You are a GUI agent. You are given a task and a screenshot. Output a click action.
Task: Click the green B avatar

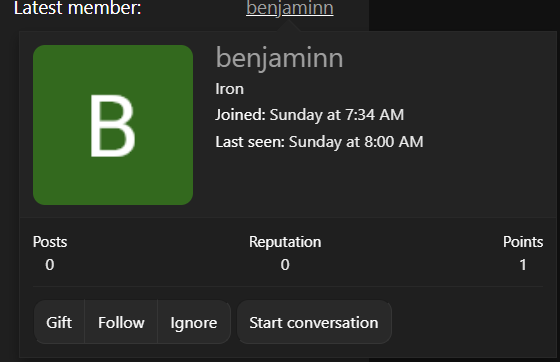pos(113,125)
